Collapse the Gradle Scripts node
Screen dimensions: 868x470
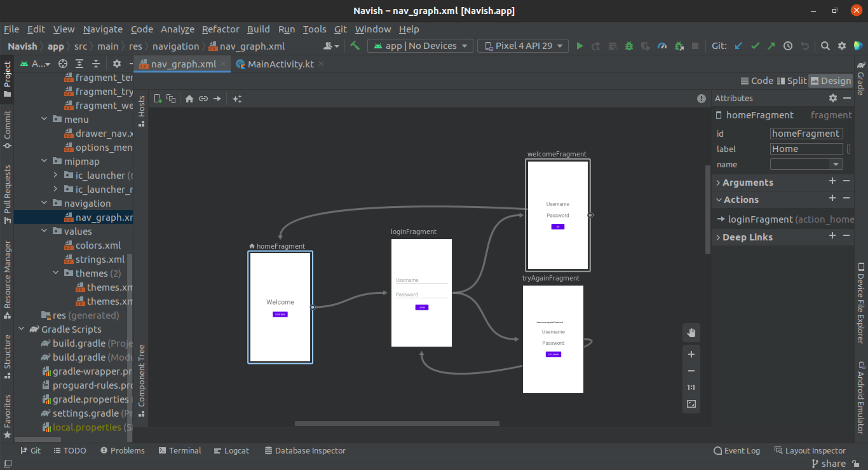pyautogui.click(x=22, y=329)
